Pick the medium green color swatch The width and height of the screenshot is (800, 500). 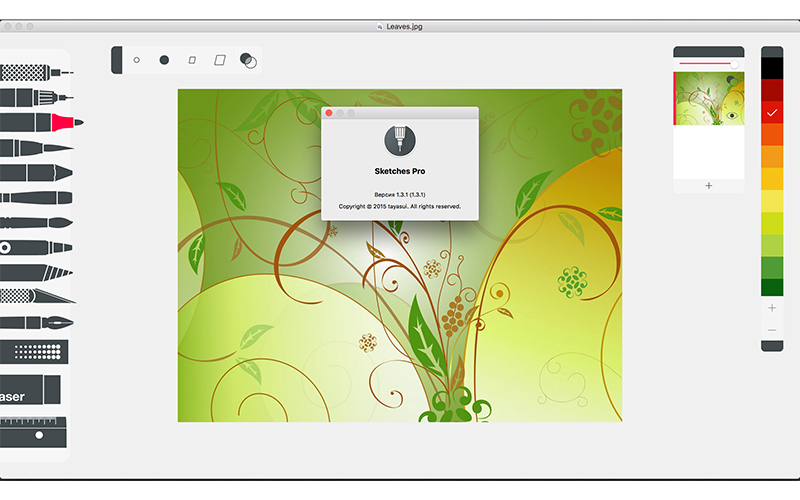[772, 268]
